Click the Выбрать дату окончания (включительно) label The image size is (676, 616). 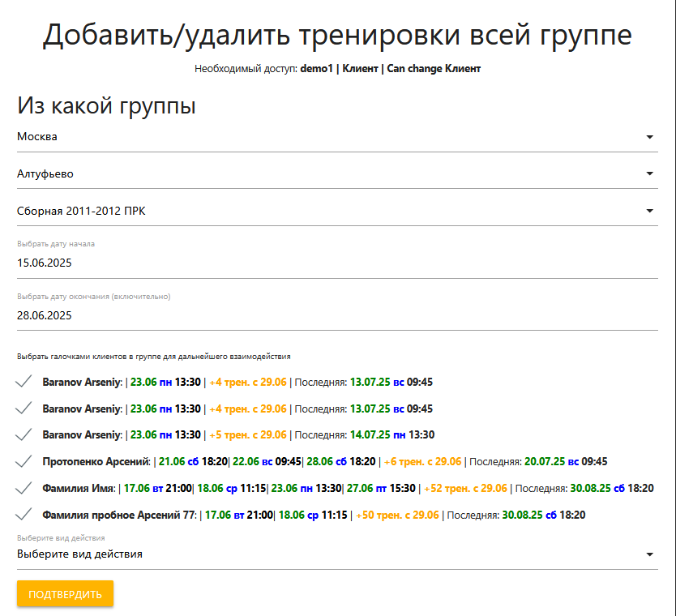pos(94,297)
